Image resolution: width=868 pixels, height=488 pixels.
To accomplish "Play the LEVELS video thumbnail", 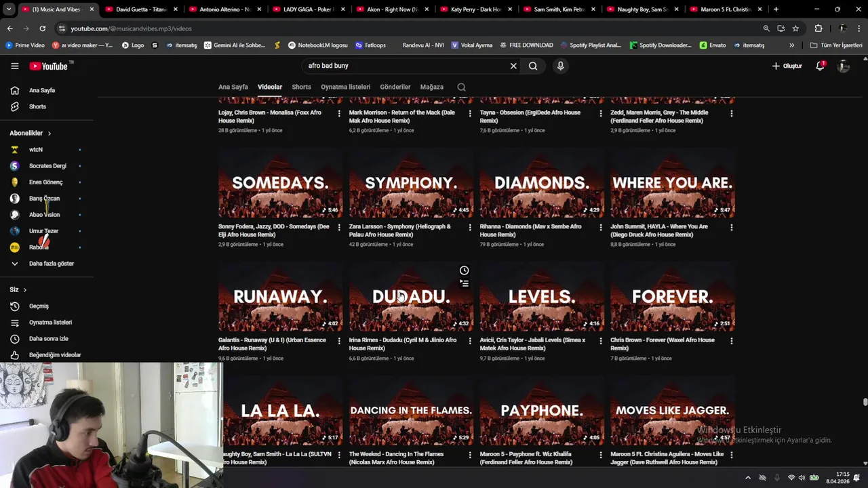I will (x=542, y=297).
